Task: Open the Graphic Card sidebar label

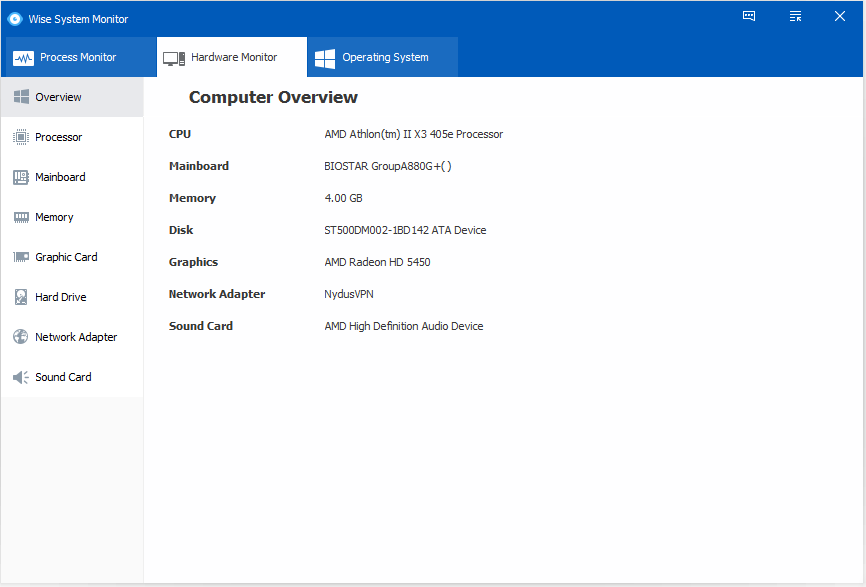Action: 66,257
